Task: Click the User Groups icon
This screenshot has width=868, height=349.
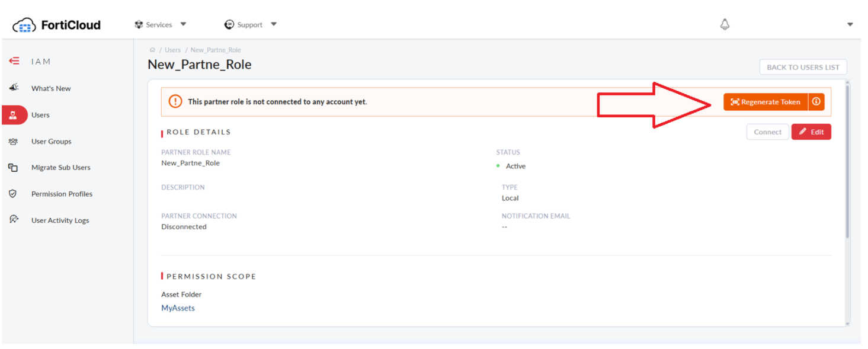Action: point(13,142)
